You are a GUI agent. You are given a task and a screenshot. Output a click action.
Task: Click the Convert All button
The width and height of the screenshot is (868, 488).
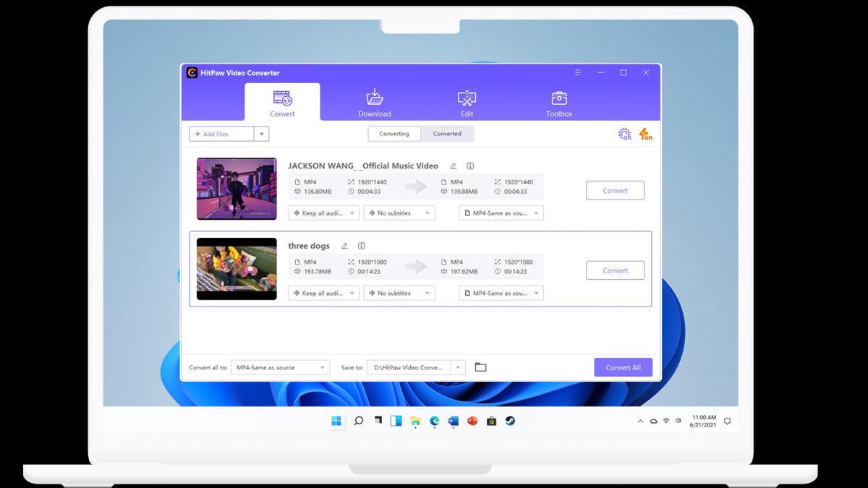click(623, 367)
